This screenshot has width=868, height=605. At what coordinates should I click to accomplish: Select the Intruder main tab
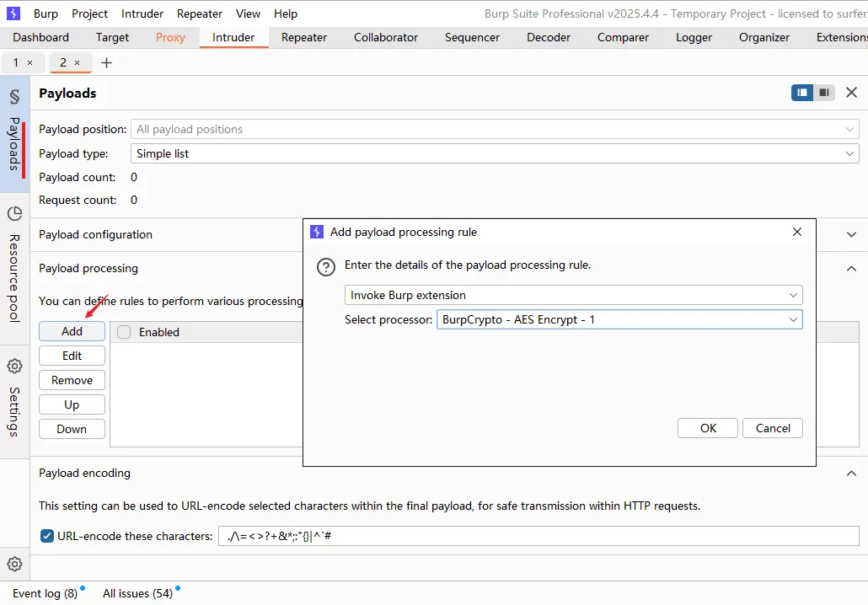pos(233,37)
